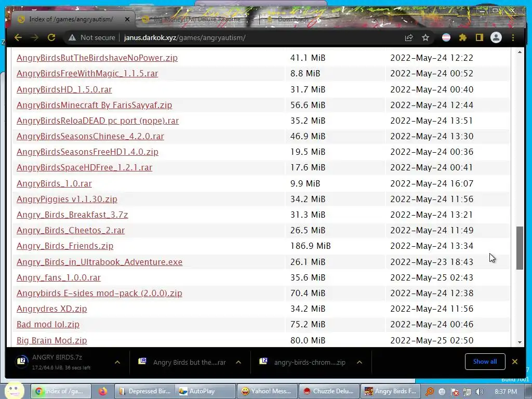Viewport: 532px width, 399px height.
Task: Download Angrydres XD.zip
Action: 52,309
